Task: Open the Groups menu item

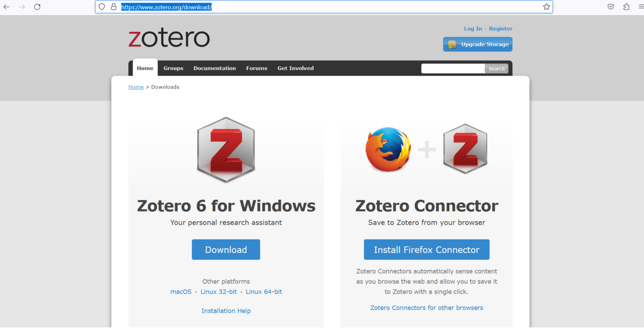Action: coord(173,68)
